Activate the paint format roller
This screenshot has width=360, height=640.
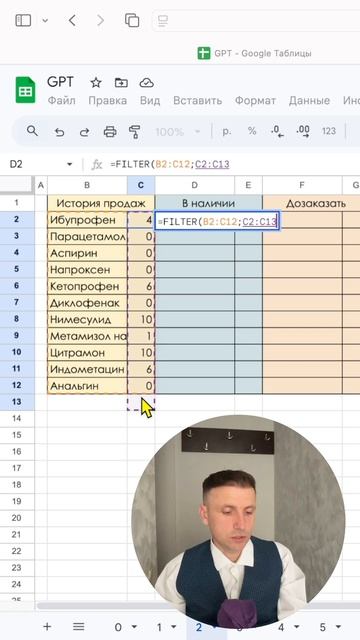[x=134, y=131]
